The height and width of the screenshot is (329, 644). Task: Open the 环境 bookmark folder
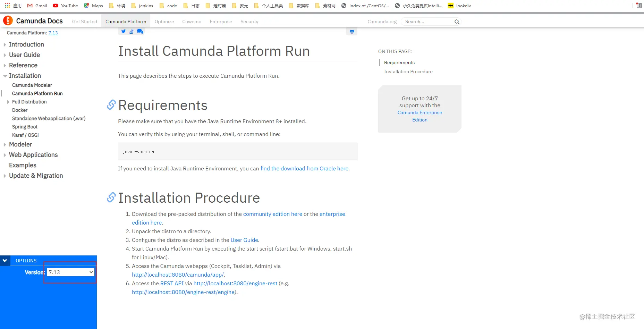[117, 6]
